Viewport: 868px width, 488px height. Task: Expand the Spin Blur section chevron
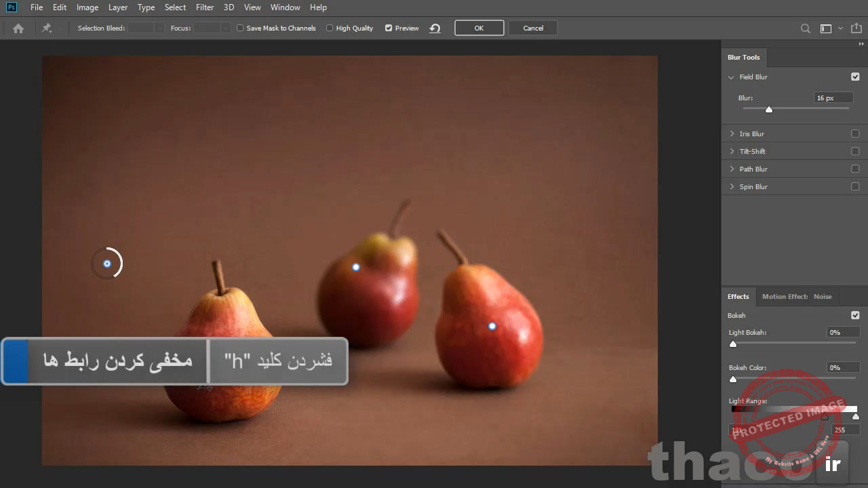732,187
